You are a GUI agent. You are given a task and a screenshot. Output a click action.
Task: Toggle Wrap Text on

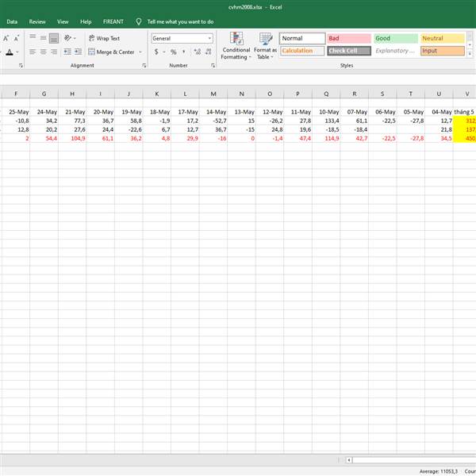pos(104,38)
